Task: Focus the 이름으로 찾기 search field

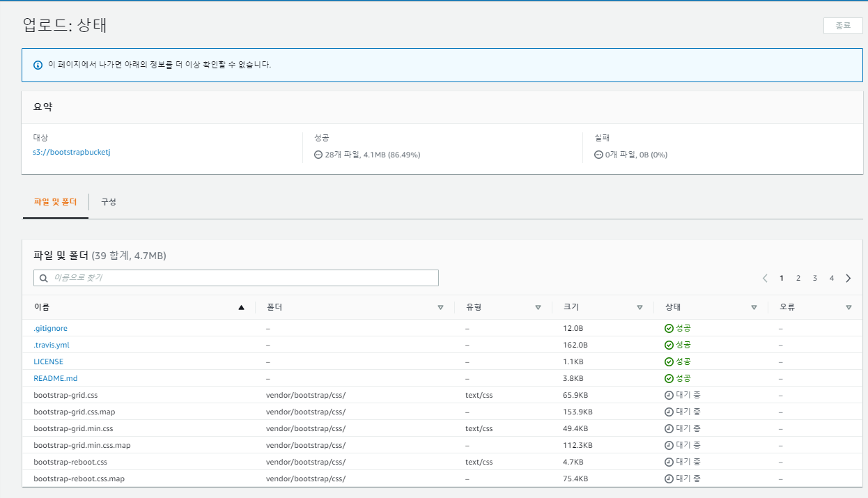Action: (x=236, y=278)
